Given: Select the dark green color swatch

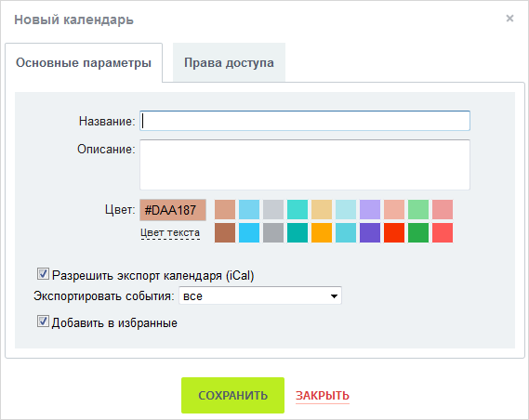Looking at the screenshot, I should [418, 232].
